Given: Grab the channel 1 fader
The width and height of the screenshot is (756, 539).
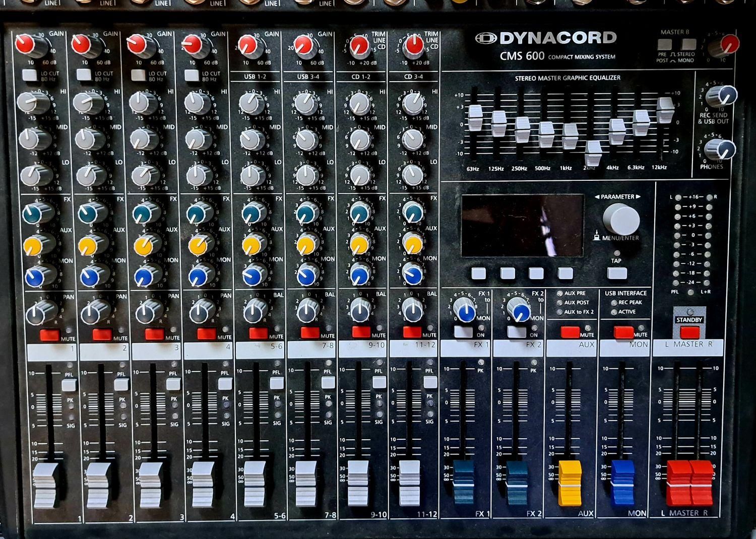Looking at the screenshot, I should click(x=46, y=486).
